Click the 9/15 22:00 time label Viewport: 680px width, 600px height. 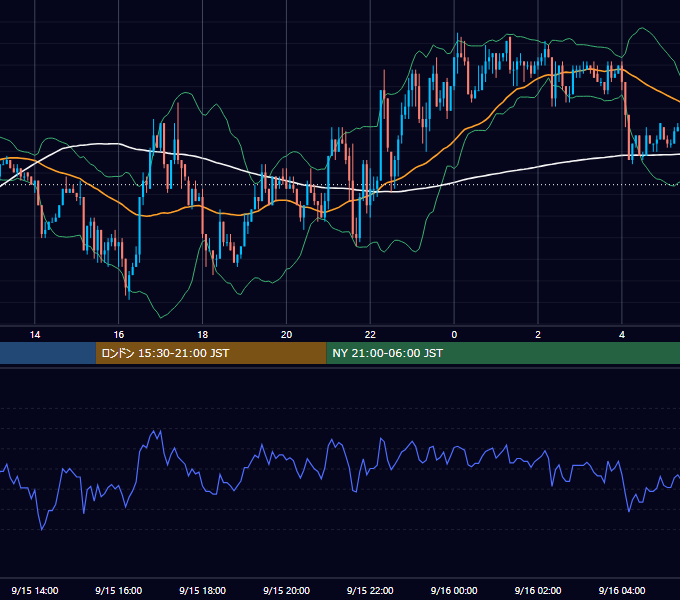click(x=370, y=590)
